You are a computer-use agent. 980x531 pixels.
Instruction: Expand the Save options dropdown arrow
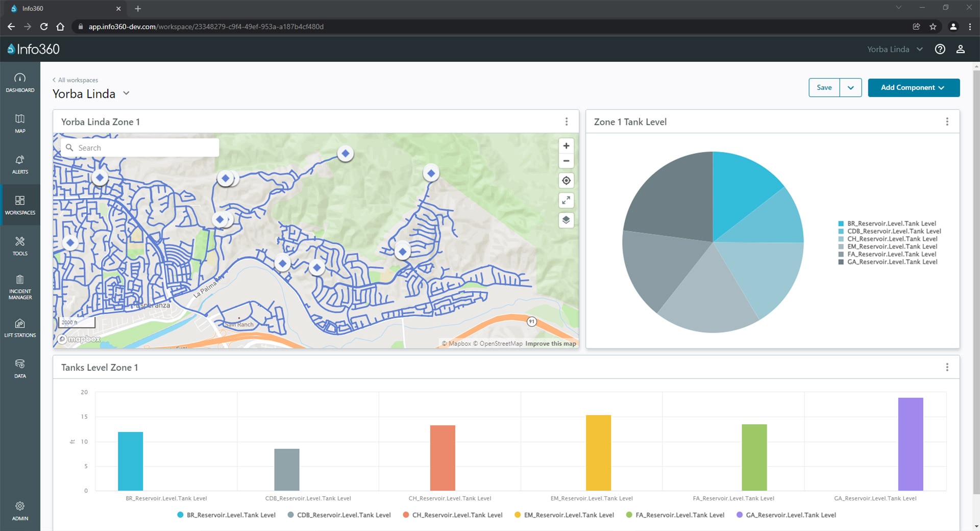pyautogui.click(x=851, y=88)
